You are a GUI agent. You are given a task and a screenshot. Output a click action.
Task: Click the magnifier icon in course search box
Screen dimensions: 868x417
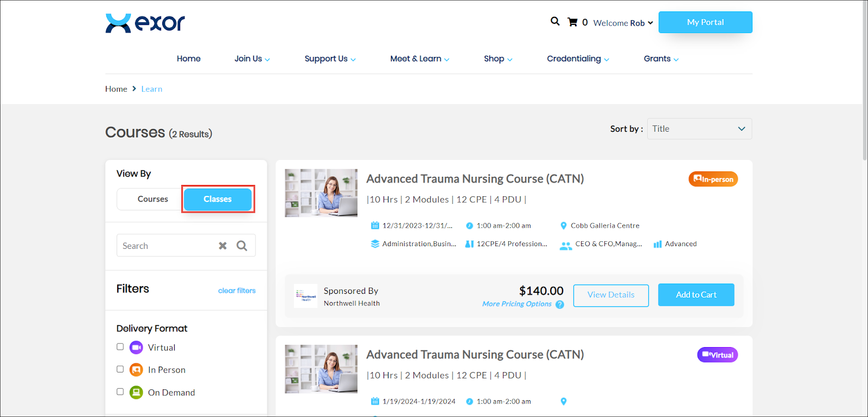tap(242, 246)
